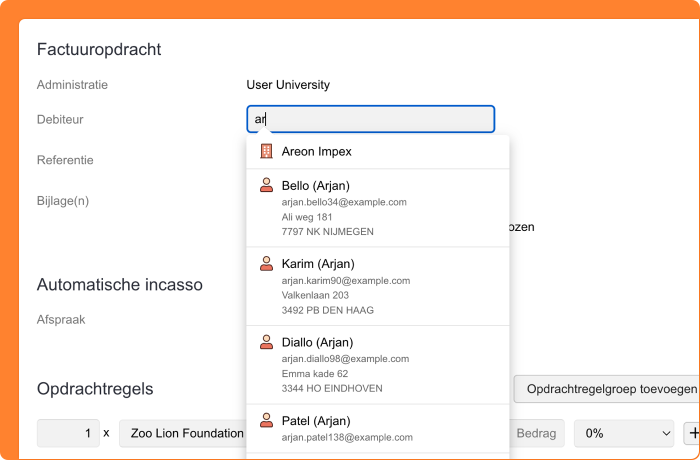
Task: Click the Zoo Lion Foundation description field
Action: pyautogui.click(x=181, y=433)
